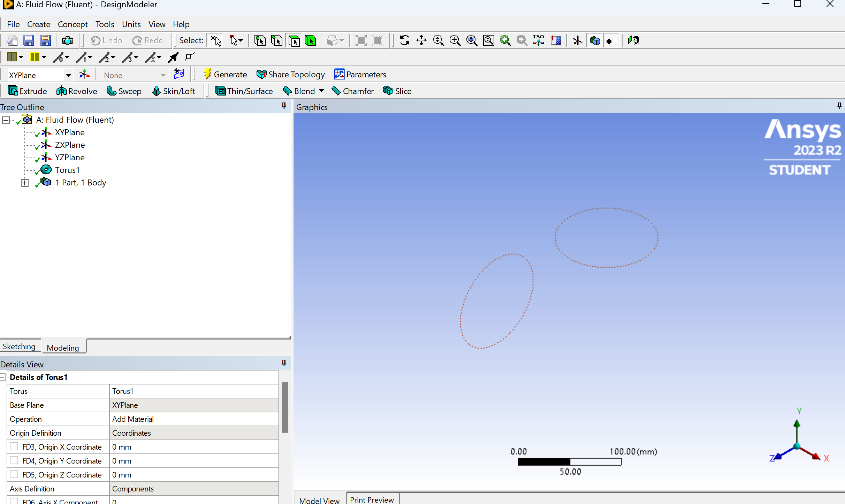Click the Revolve tool
This screenshot has width=845, height=504.
77,91
